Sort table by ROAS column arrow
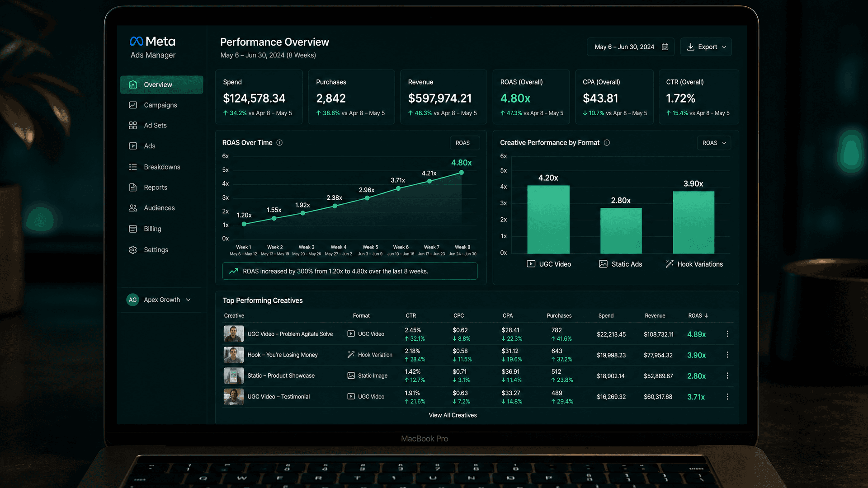The height and width of the screenshot is (488, 868). [x=706, y=315]
